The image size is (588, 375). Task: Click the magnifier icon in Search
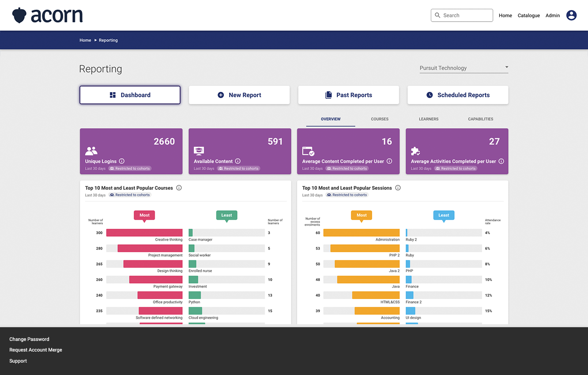click(437, 15)
